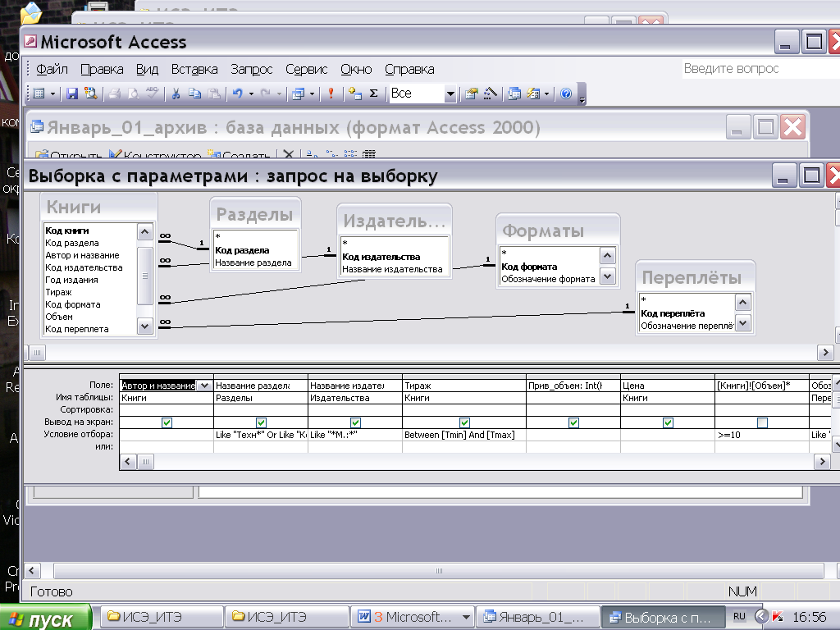Check Show checkbox for [Книги]![Объем]* column
Image resolution: width=840 pixels, height=630 pixels.
tap(762, 422)
